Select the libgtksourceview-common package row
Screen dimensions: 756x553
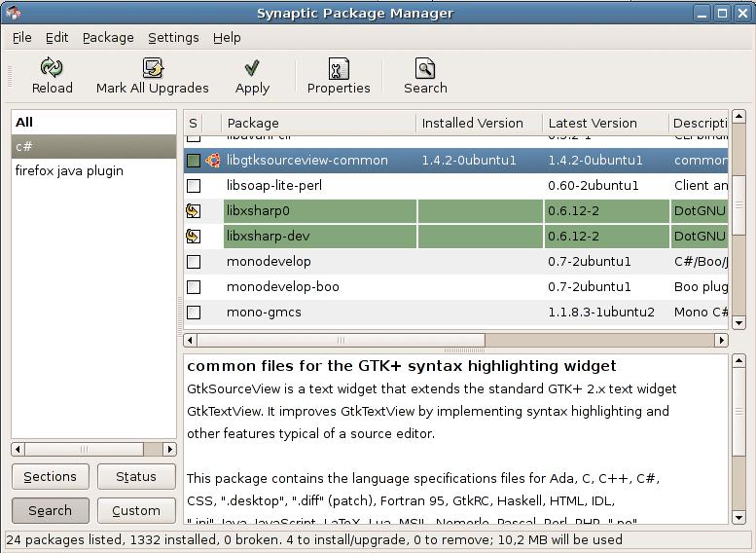click(456, 161)
